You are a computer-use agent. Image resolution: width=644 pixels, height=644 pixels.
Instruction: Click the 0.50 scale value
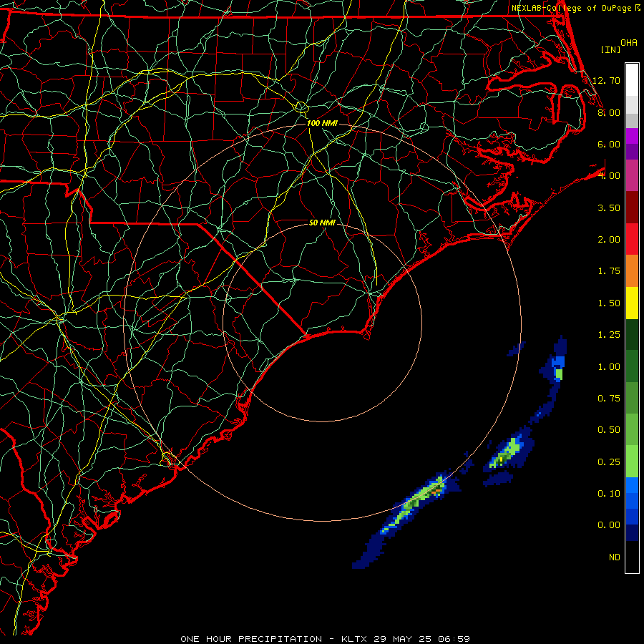[x=609, y=430]
